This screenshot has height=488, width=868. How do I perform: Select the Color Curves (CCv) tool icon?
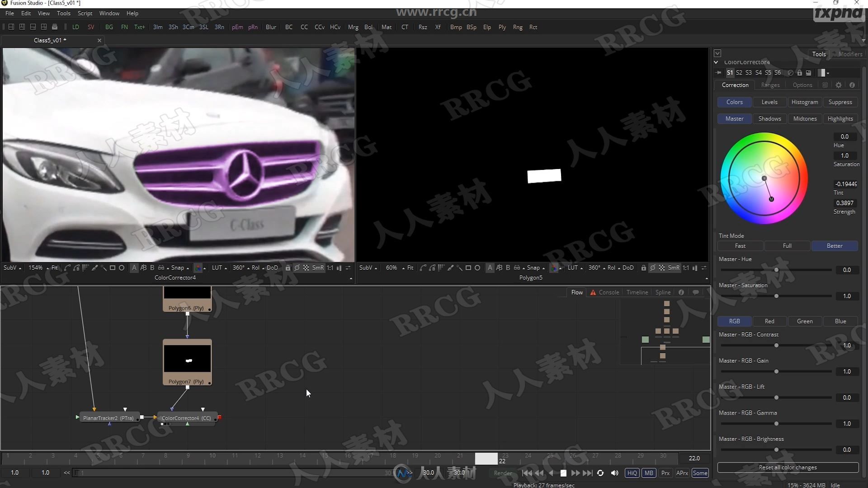click(320, 27)
